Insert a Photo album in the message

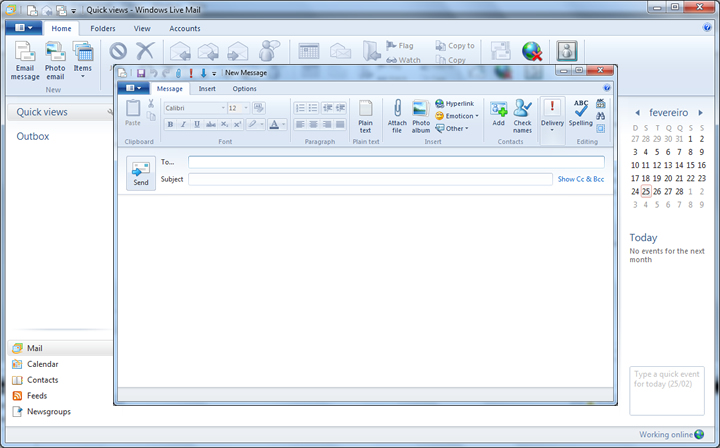pyautogui.click(x=421, y=117)
